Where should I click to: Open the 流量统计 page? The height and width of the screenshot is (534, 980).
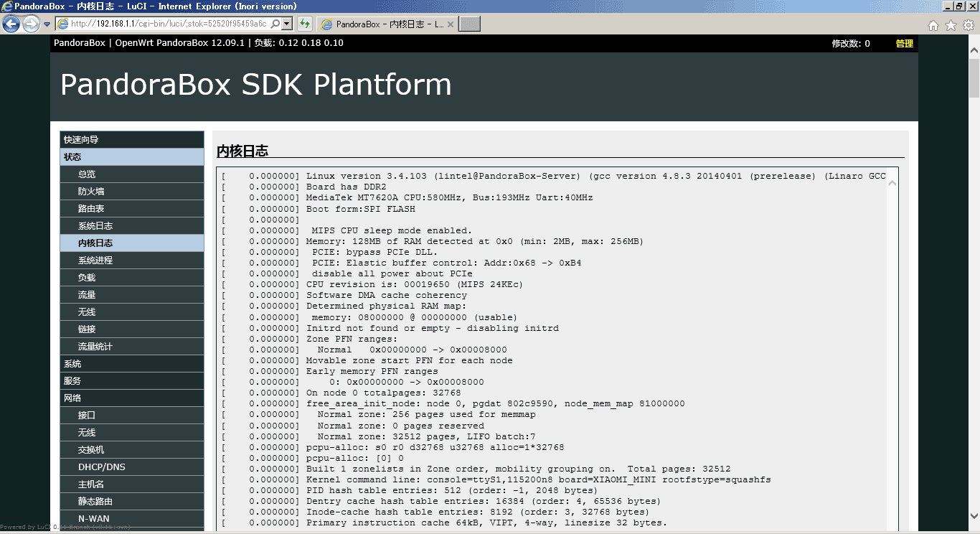pos(132,347)
